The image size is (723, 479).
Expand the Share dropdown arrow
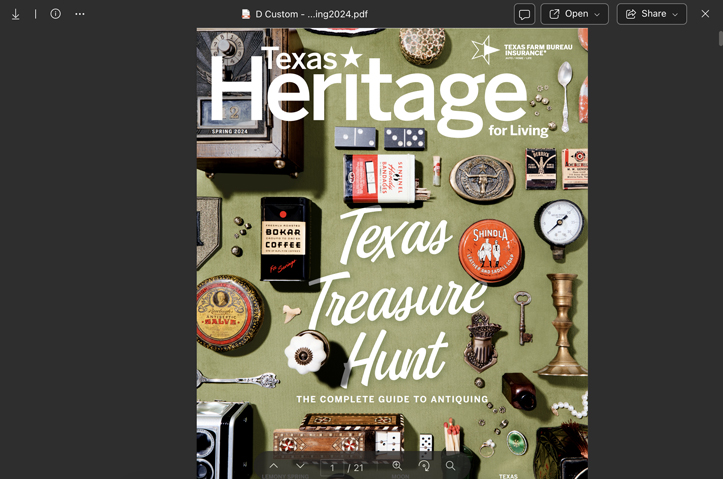point(675,14)
